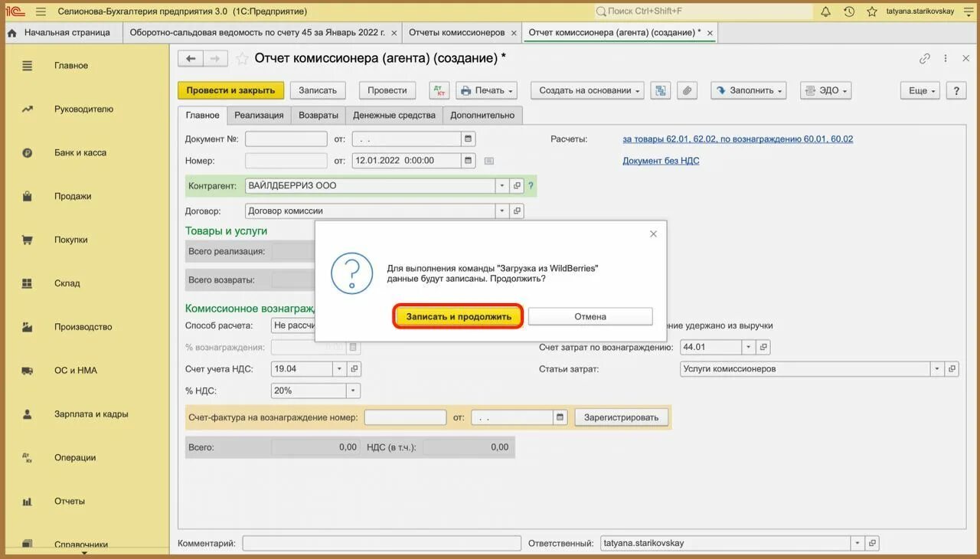Viewport: 980px width, 559px height.
Task: Click Зарегистрировать button
Action: tap(621, 417)
